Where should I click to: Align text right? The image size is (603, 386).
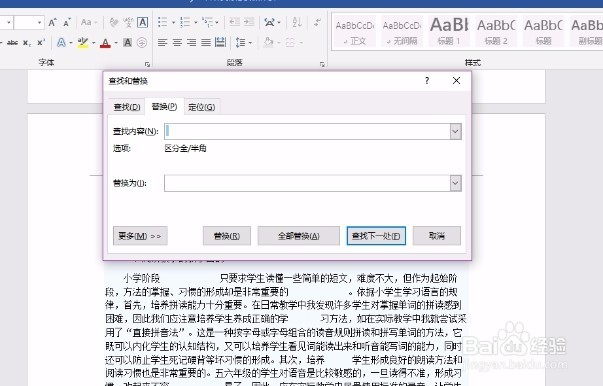click(x=192, y=42)
